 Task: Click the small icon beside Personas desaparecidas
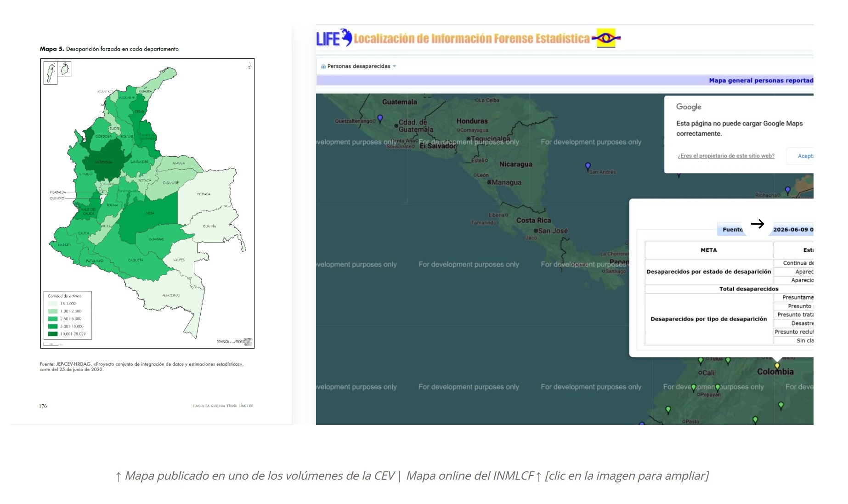(323, 66)
